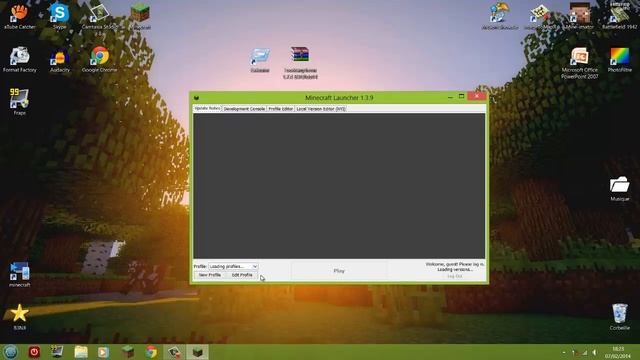Open the Start orb on taskbar
The height and width of the screenshot is (360, 640).
[x=10, y=352]
